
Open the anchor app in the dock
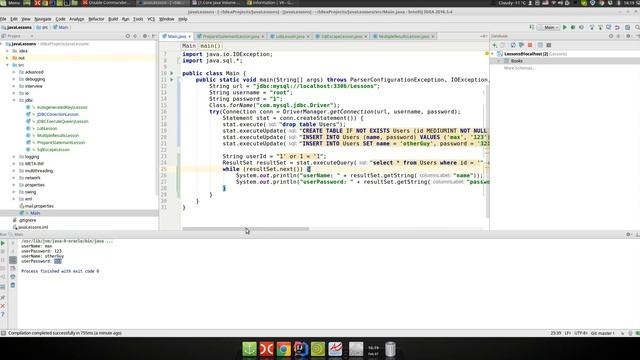[249, 349]
